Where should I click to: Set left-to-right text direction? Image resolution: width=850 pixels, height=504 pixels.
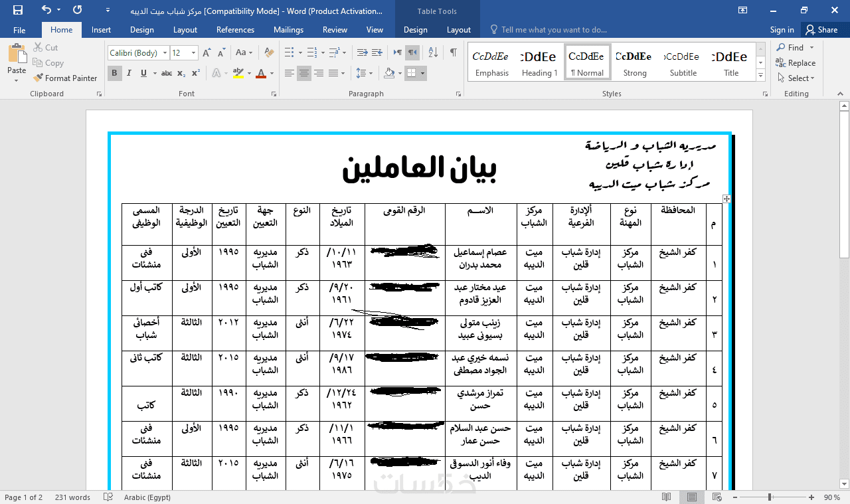point(398,52)
